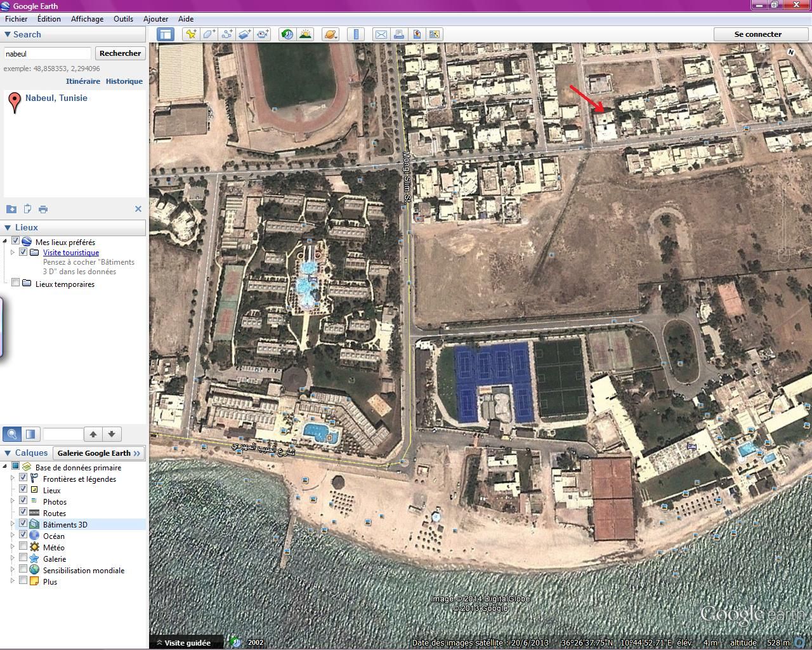Click the Places filter text field
Image resolution: width=812 pixels, height=650 pixels.
pyautogui.click(x=63, y=434)
